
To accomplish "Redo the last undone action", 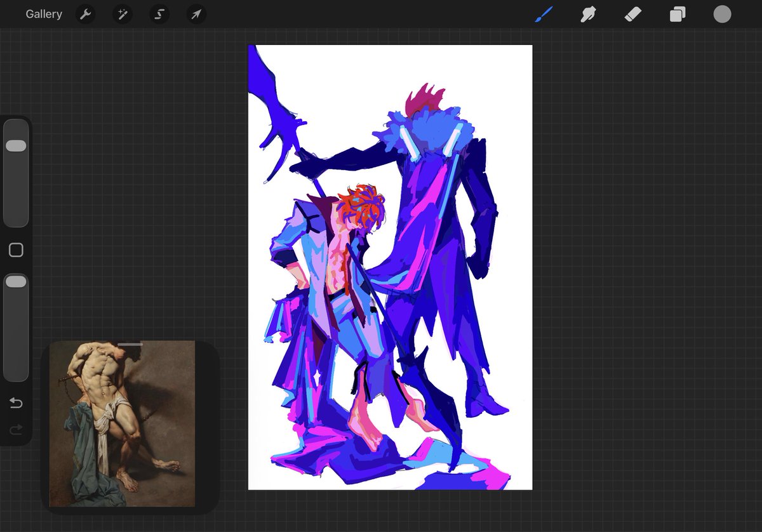I will [16, 430].
